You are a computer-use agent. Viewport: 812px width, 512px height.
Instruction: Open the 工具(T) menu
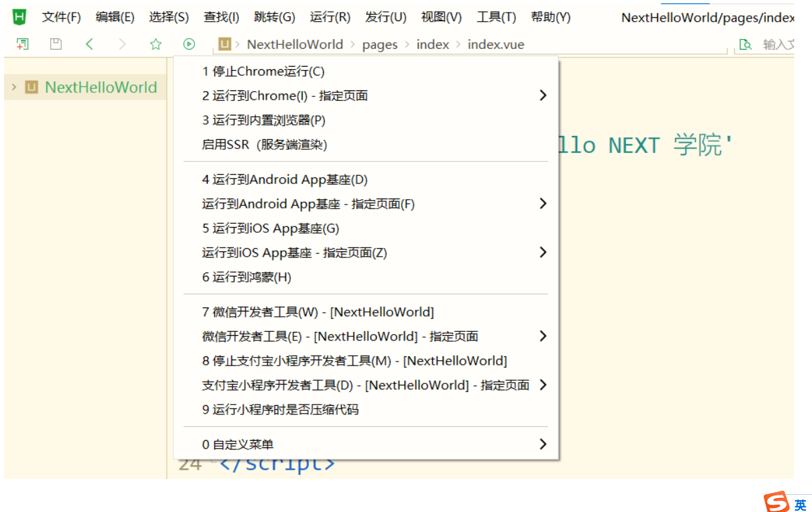[497, 17]
